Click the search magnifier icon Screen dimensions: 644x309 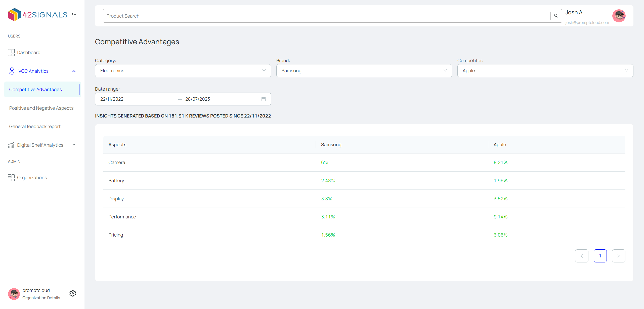556,16
